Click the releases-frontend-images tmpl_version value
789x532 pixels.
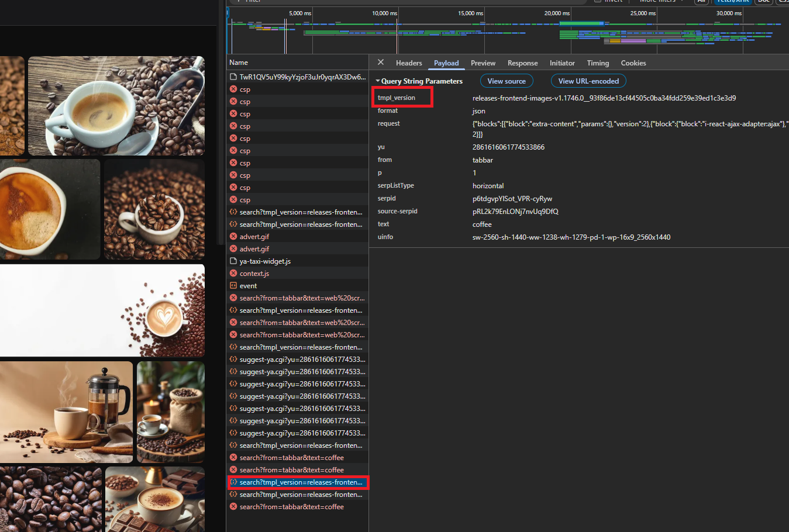604,98
